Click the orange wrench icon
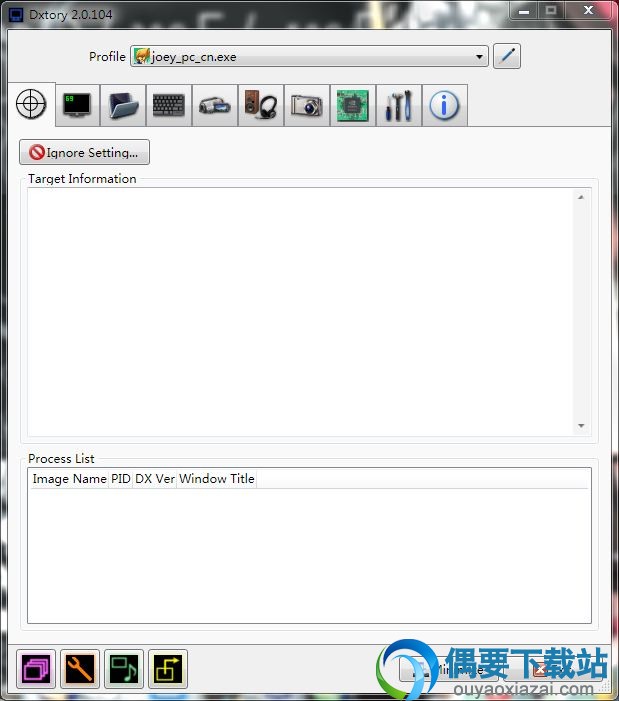This screenshot has height=701, width=619. (x=80, y=669)
